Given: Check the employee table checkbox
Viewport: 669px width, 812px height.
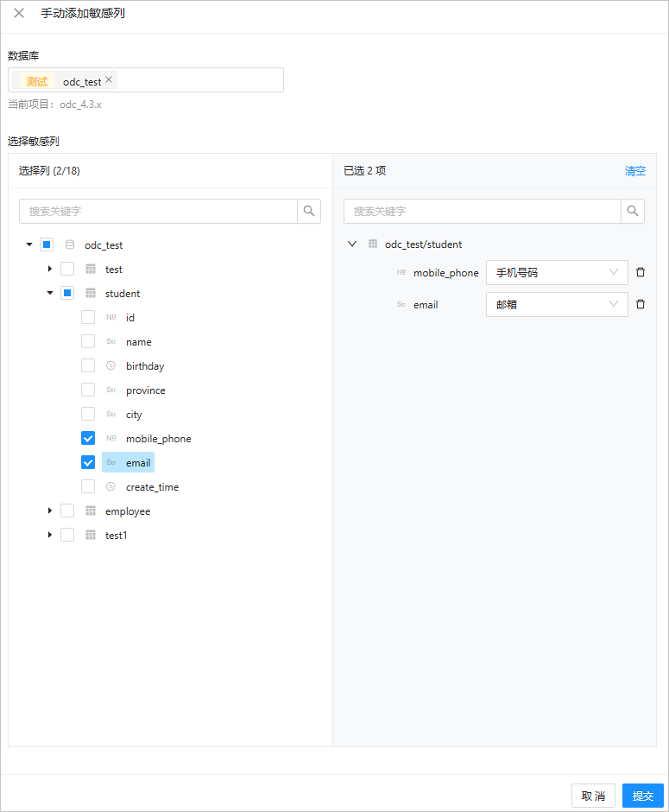Looking at the screenshot, I should pyautogui.click(x=67, y=511).
